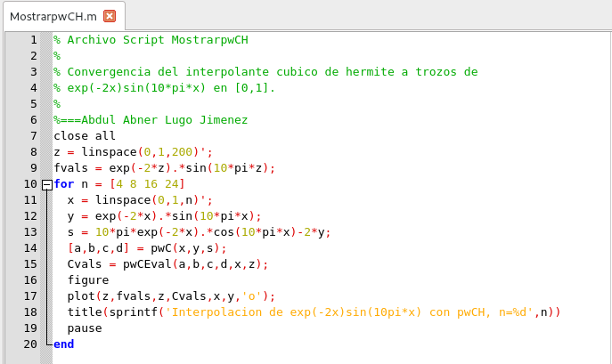Click line number 17 in gutter
This screenshot has width=612, height=364.
point(30,295)
